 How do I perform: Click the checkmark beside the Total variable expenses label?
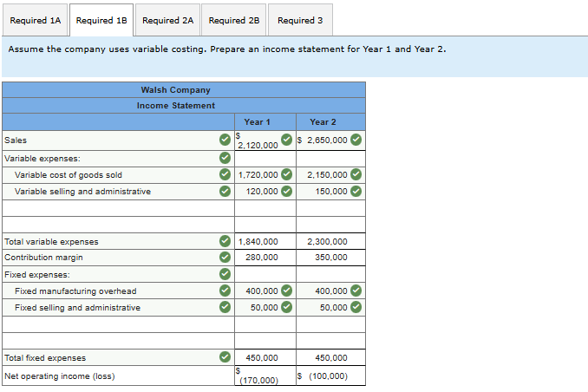tap(225, 241)
